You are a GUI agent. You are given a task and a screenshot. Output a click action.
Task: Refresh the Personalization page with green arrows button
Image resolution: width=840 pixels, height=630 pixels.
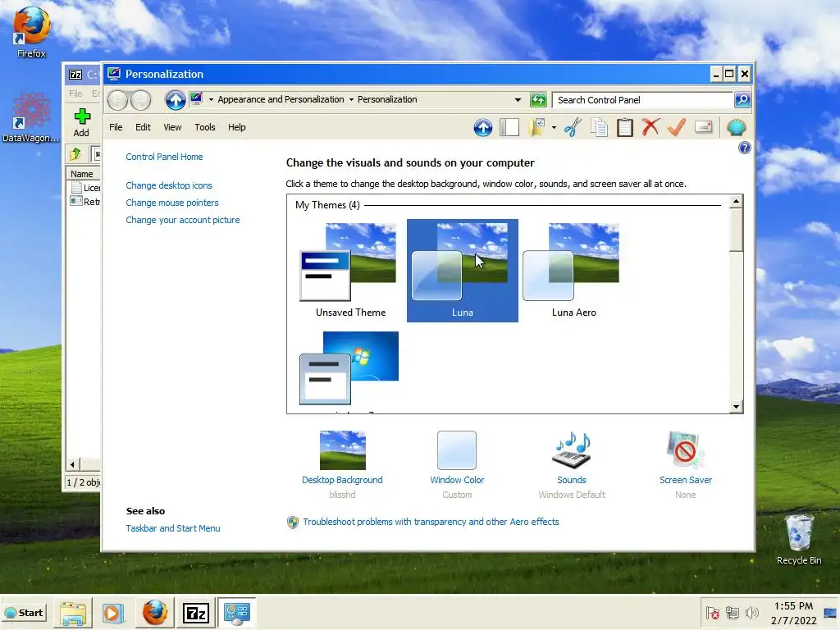click(x=538, y=99)
